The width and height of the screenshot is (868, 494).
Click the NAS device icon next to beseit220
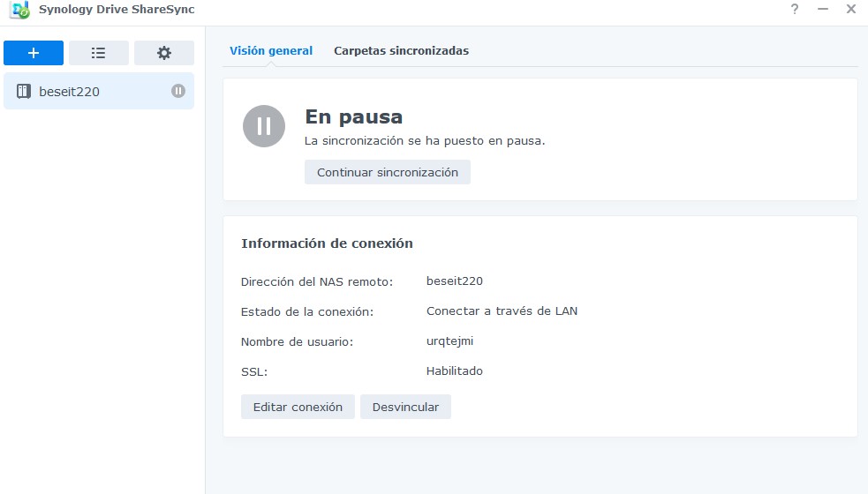coord(24,91)
